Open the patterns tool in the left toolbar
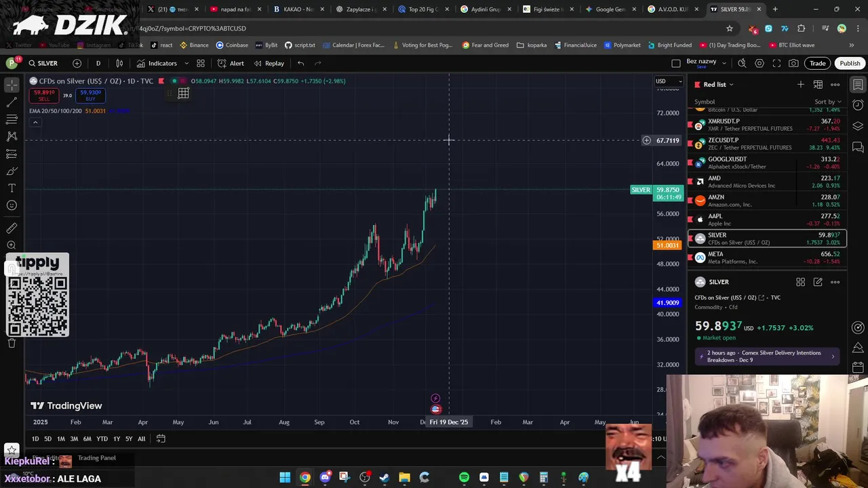 pyautogui.click(x=12, y=136)
